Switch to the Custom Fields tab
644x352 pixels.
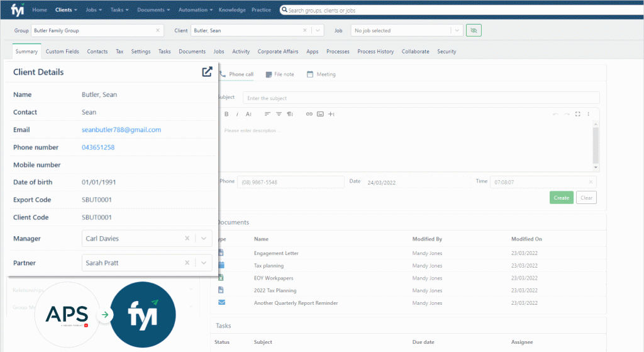[x=62, y=52]
